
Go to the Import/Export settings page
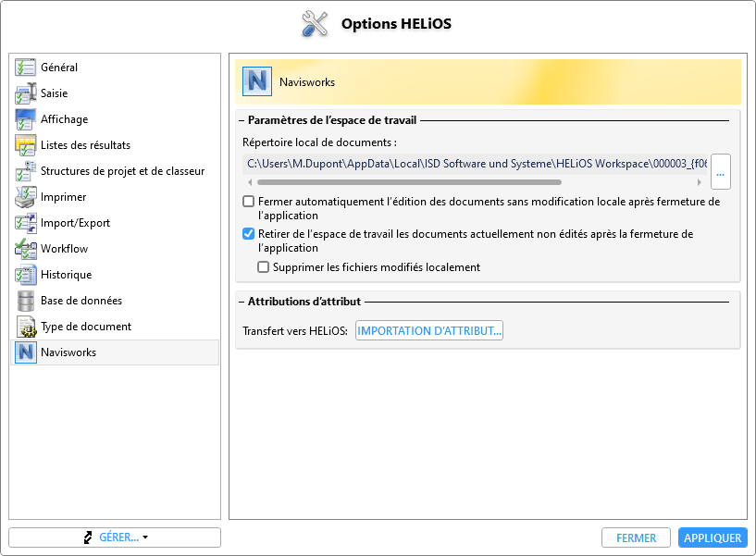[75, 223]
